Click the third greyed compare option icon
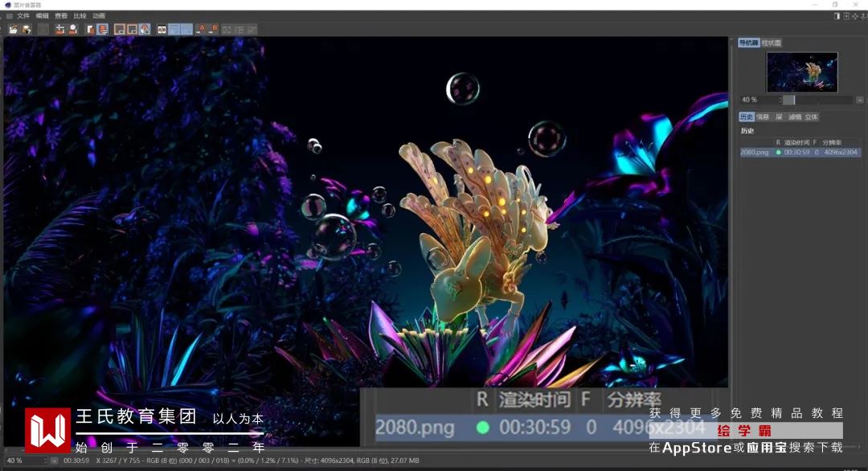This screenshot has height=471, width=868. click(x=252, y=29)
